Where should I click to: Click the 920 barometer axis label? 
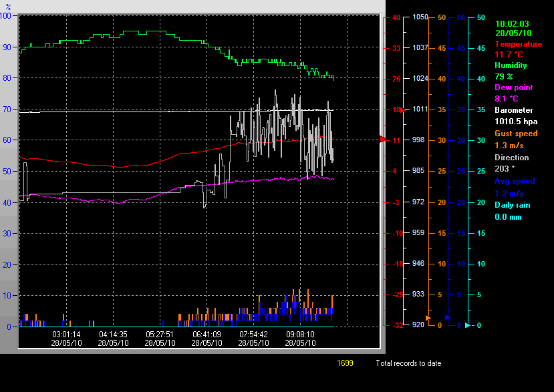point(418,325)
